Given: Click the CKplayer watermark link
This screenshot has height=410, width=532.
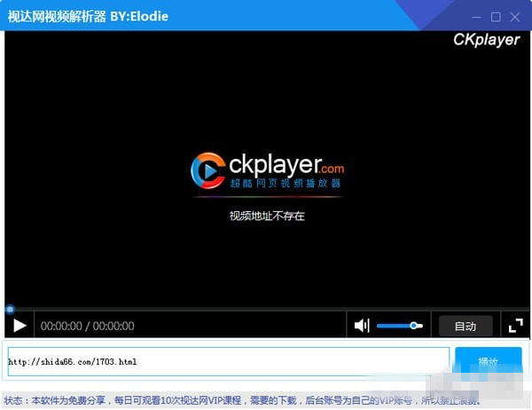Looking at the screenshot, I should click(486, 40).
